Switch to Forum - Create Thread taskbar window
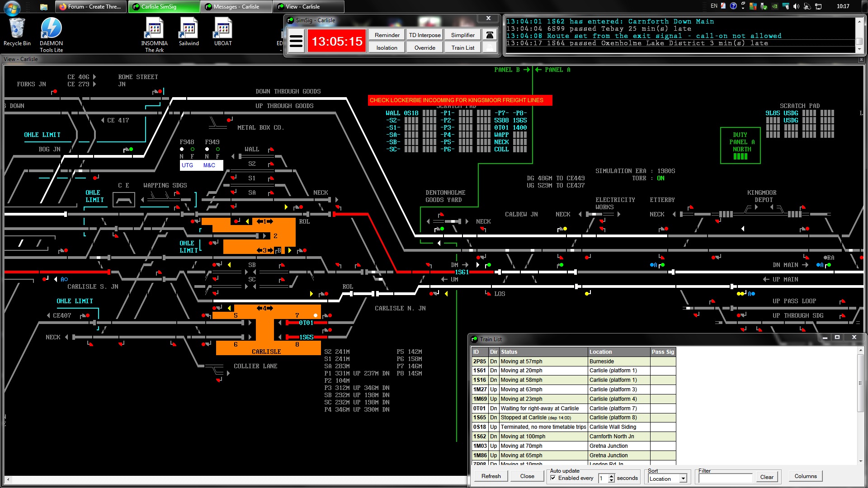The height and width of the screenshot is (488, 868). [x=91, y=7]
